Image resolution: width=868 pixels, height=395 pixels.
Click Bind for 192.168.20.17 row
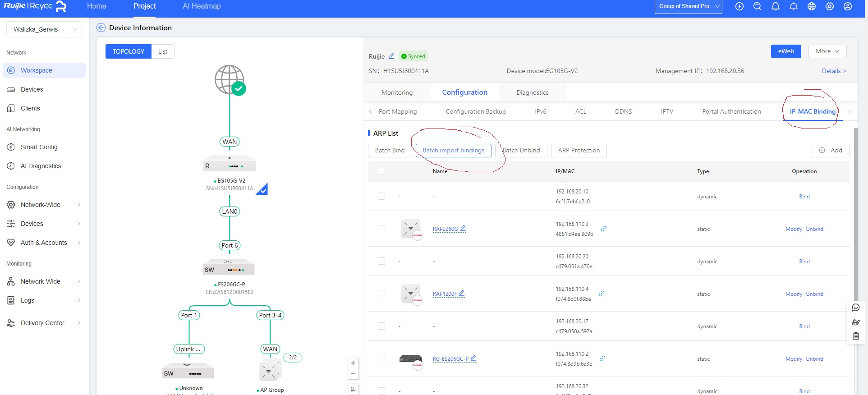pyautogui.click(x=804, y=326)
